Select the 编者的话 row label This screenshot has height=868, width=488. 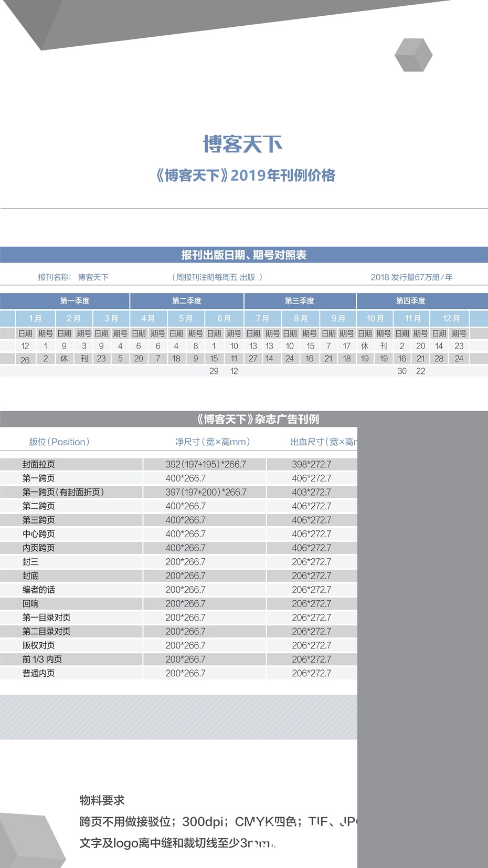click(x=39, y=590)
